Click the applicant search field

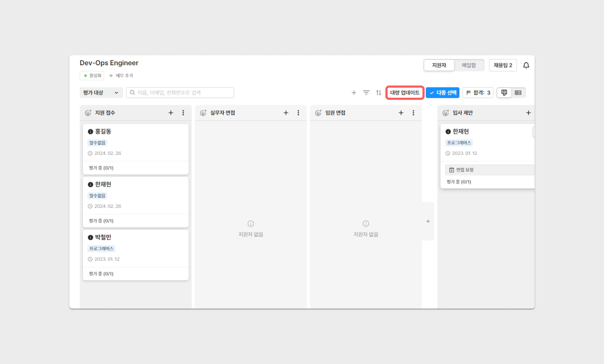tap(180, 93)
